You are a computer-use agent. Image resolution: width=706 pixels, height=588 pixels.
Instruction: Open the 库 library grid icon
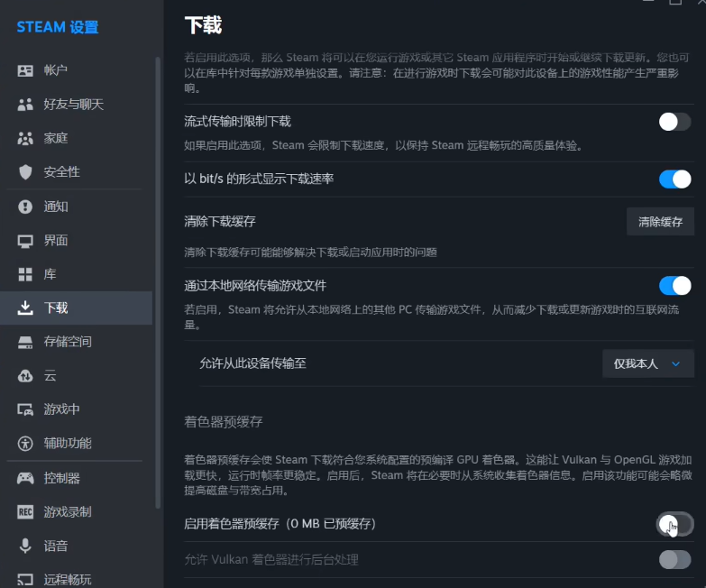point(25,274)
